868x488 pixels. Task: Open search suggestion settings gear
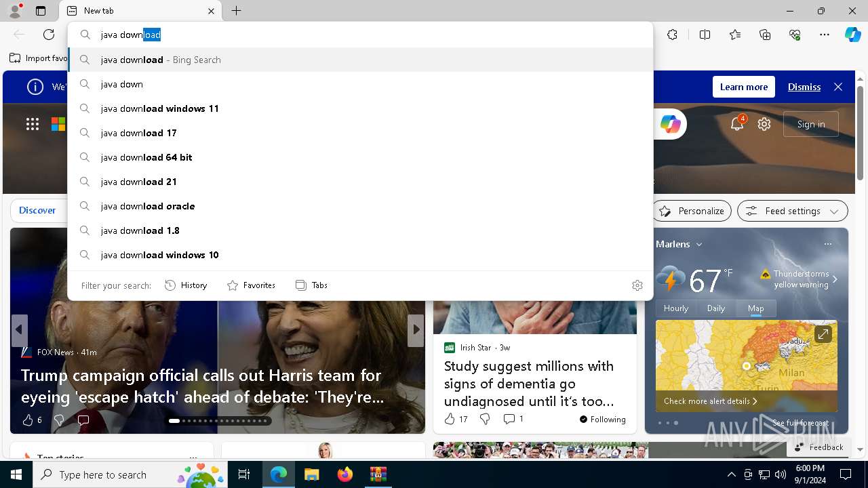coord(637,285)
